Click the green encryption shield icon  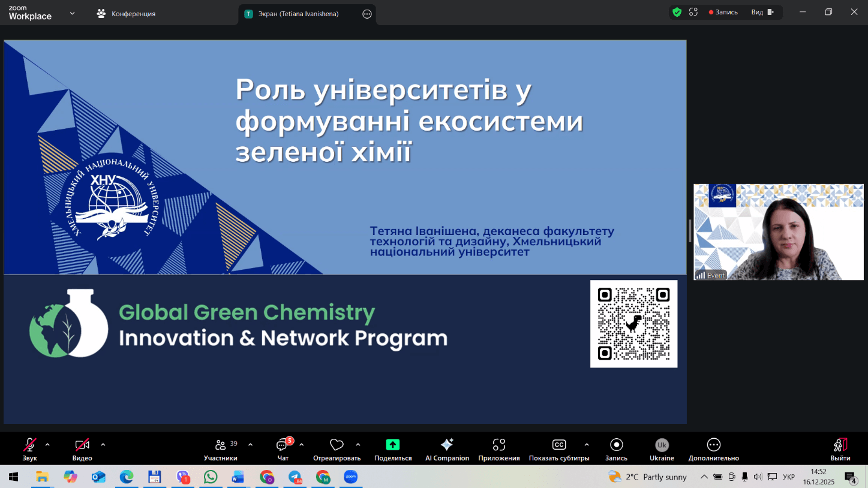point(677,12)
